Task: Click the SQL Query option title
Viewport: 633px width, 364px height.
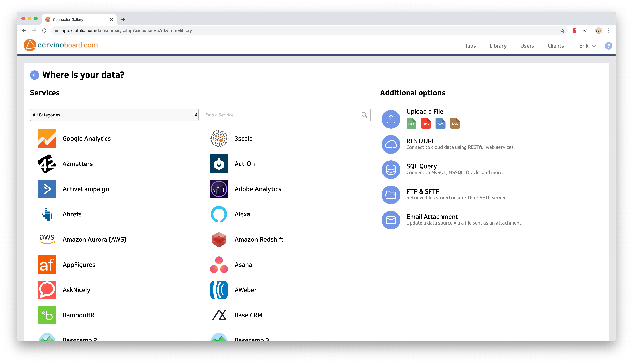Action: [x=421, y=166]
